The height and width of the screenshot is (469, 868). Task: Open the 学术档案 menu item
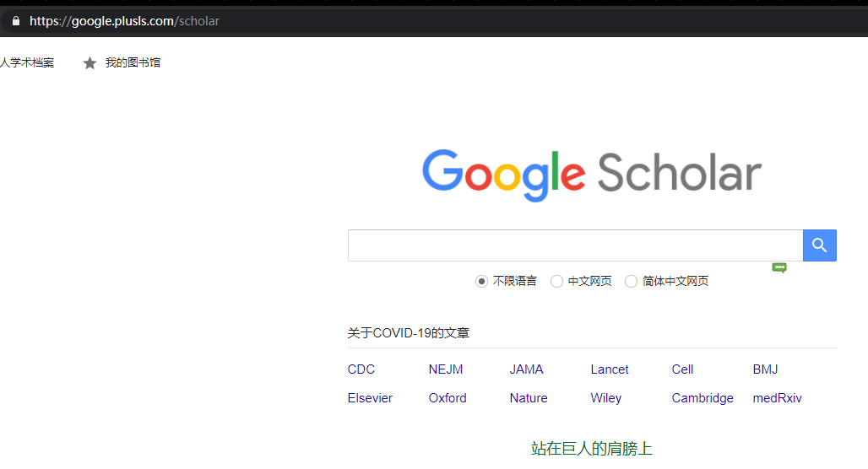(27, 63)
